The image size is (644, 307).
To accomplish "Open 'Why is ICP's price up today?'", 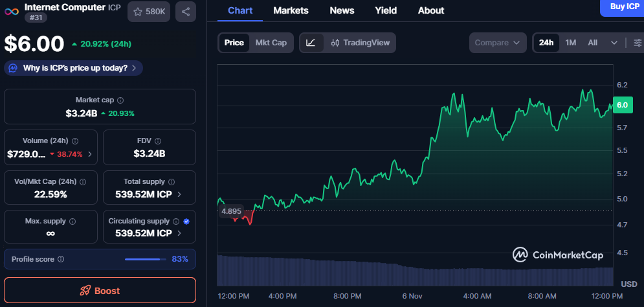I will (73, 67).
